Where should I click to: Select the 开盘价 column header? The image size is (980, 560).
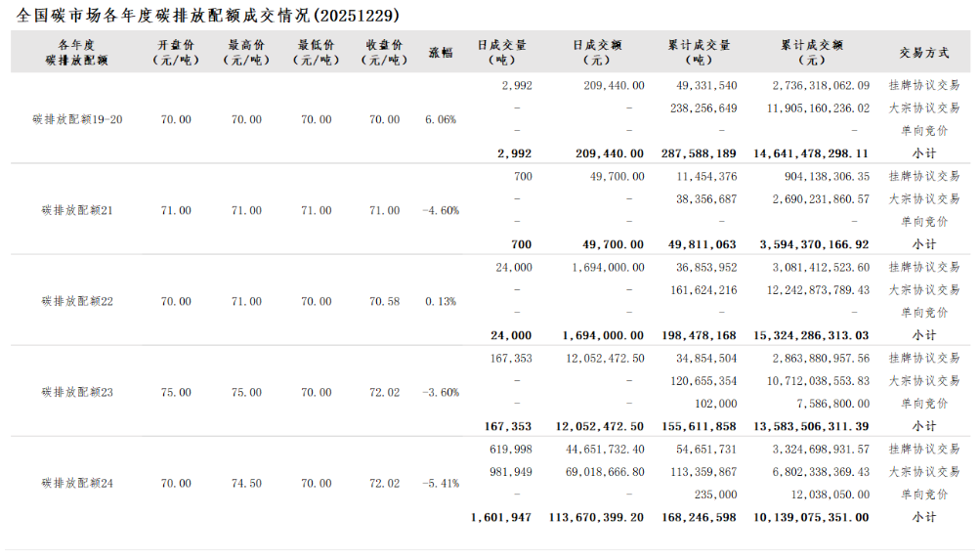coord(176,52)
